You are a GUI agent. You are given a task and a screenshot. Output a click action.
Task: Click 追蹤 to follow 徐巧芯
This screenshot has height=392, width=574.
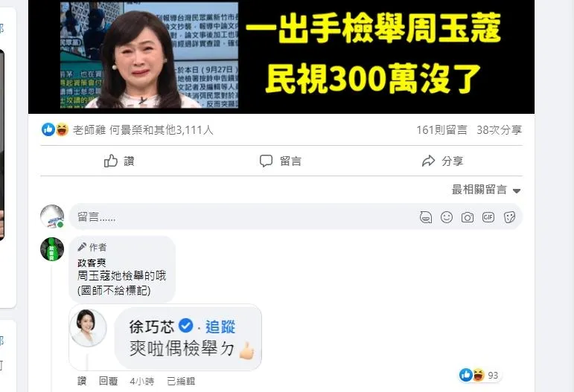[x=220, y=327]
